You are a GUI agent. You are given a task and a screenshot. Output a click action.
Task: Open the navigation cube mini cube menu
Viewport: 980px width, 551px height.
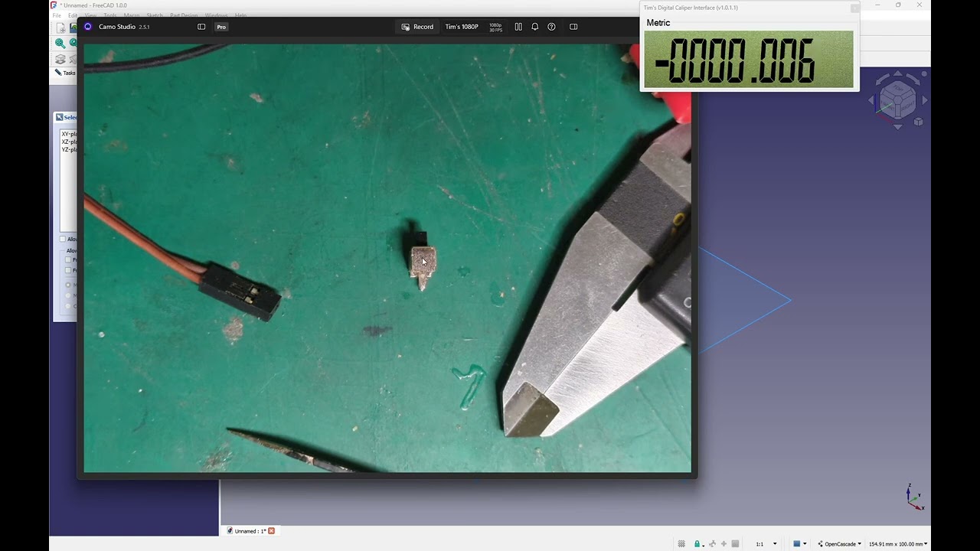pos(918,122)
